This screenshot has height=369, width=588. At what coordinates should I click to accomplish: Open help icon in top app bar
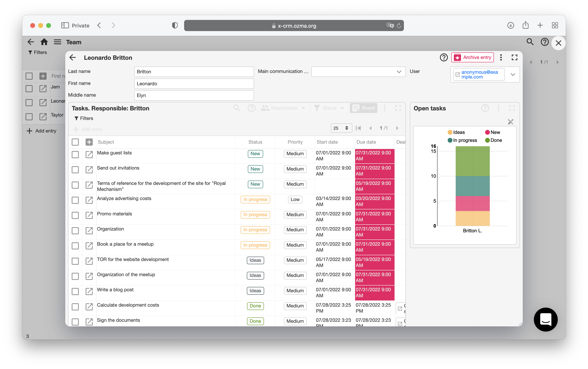(x=545, y=42)
